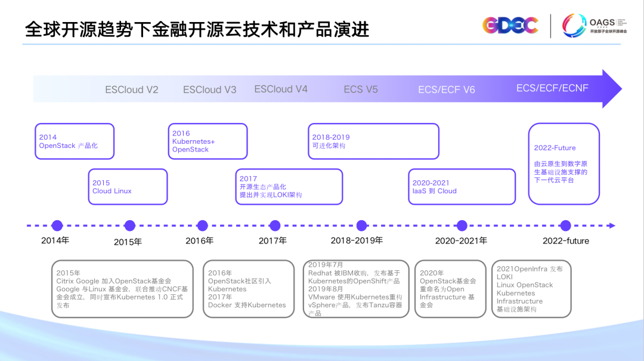
Task: Select the ESCloud V4 version label
Action: tap(281, 90)
